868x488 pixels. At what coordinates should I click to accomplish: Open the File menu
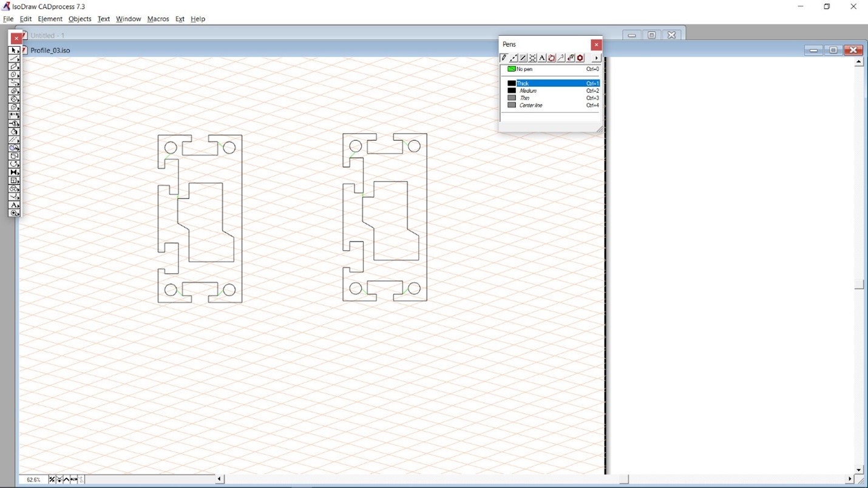[8, 19]
